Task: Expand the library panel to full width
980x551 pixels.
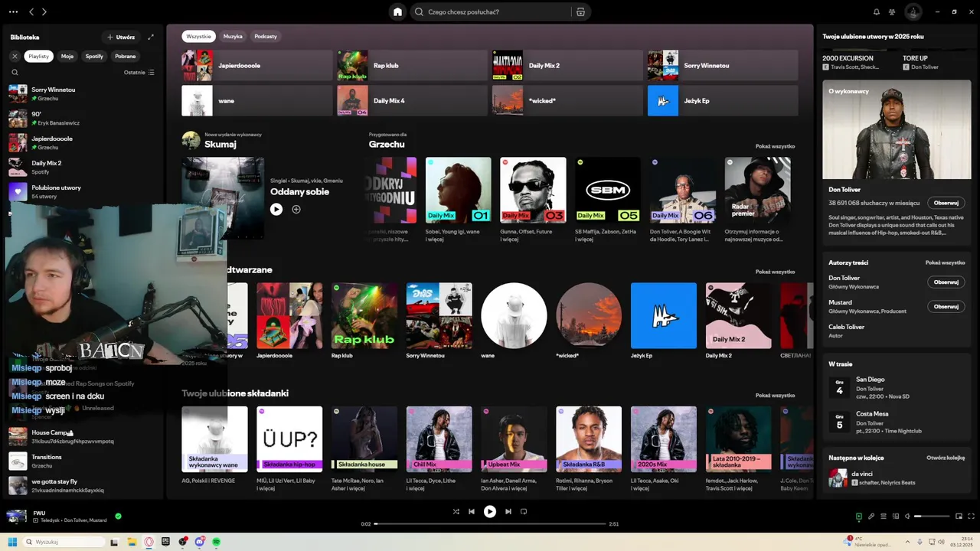Action: (x=151, y=37)
